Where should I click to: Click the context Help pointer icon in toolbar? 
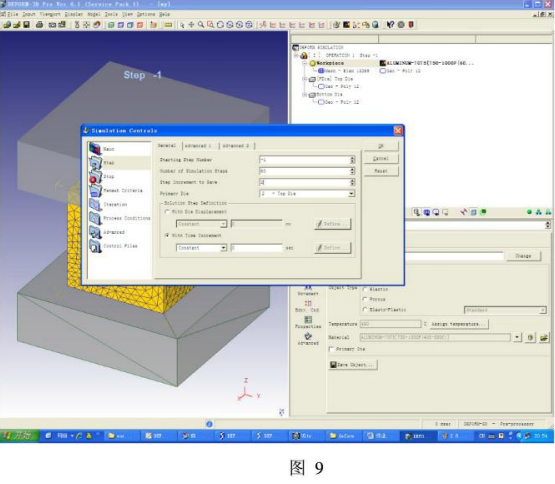390,25
